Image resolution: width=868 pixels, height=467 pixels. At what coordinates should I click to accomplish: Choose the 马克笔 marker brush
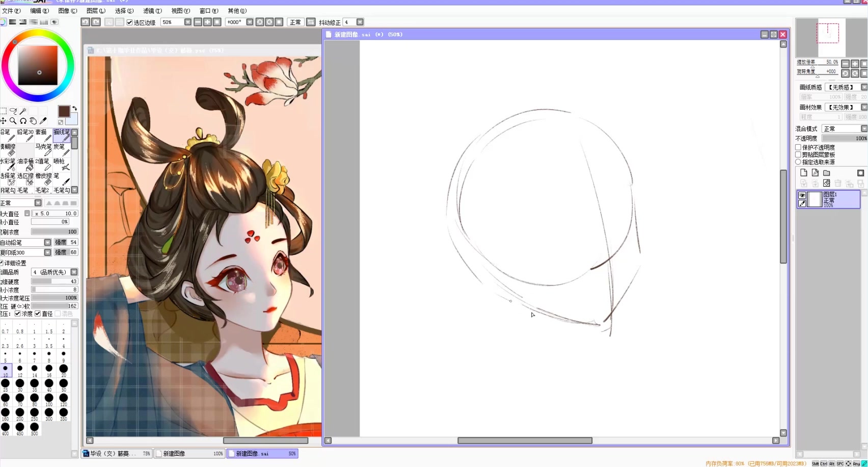pyautogui.click(x=44, y=149)
